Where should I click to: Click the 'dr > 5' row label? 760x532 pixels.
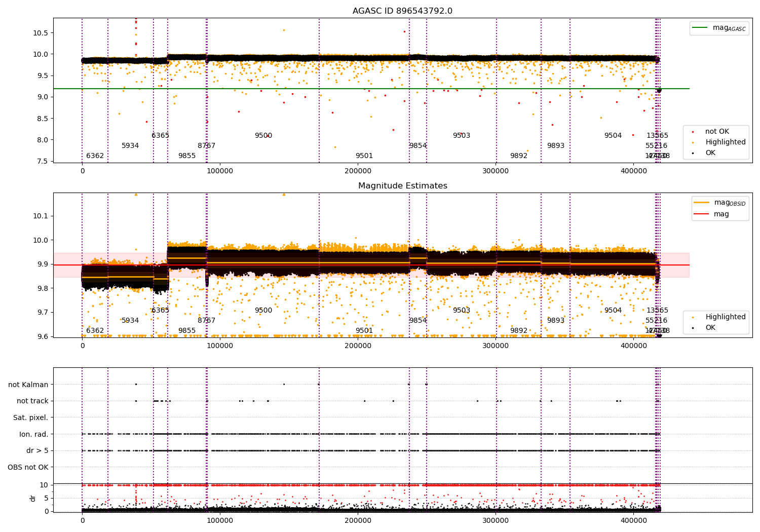pos(37,450)
